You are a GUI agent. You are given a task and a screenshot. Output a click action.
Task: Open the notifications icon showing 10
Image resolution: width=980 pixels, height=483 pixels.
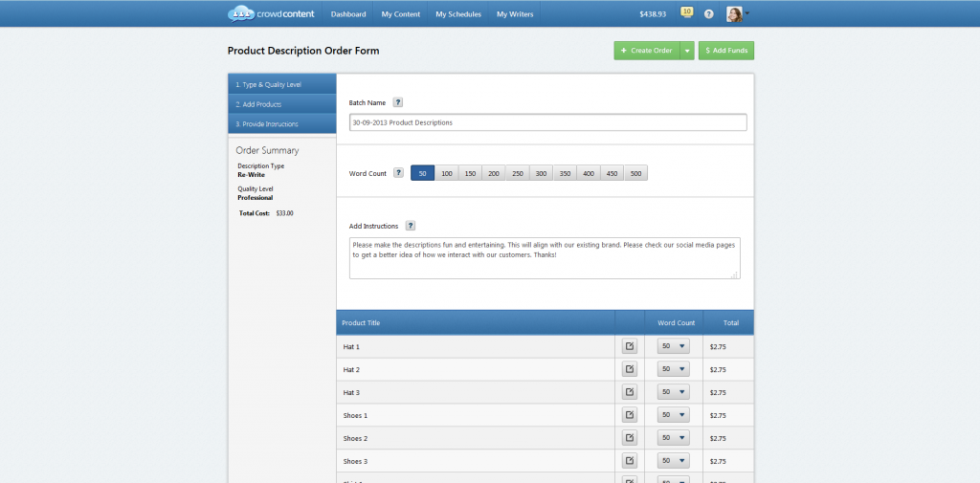(x=686, y=12)
